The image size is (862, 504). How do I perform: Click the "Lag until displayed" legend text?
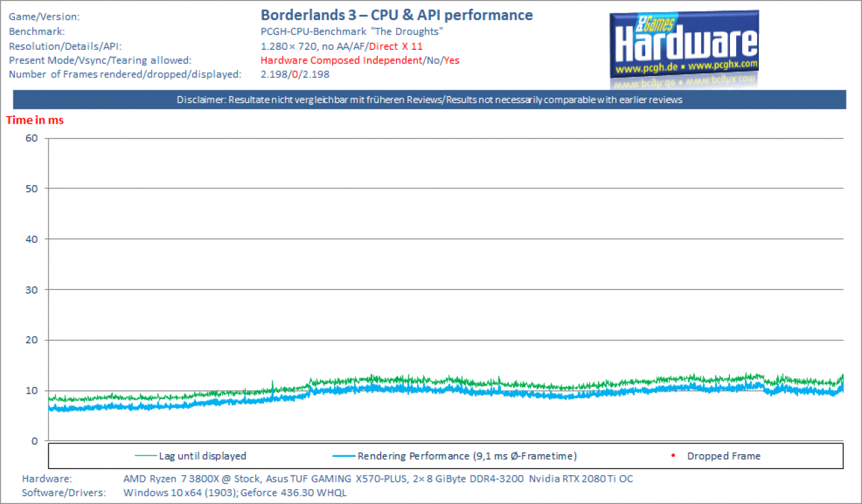203,456
